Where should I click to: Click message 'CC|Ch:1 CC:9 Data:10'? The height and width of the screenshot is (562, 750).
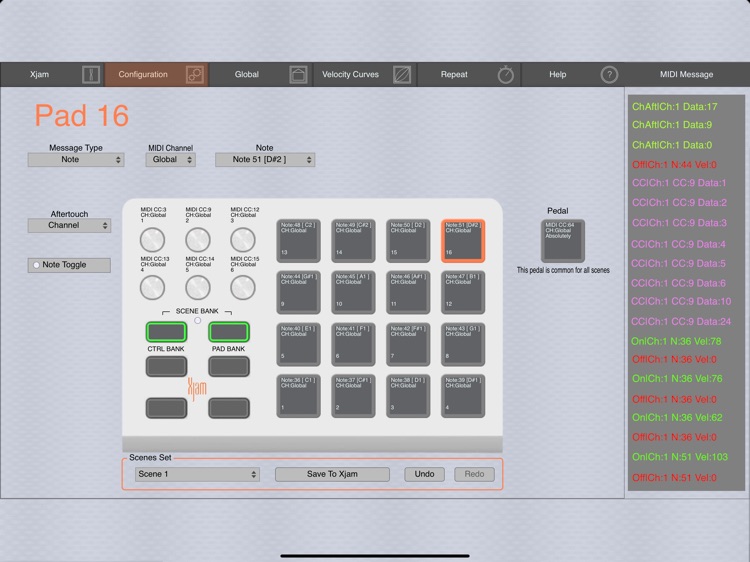point(681,301)
